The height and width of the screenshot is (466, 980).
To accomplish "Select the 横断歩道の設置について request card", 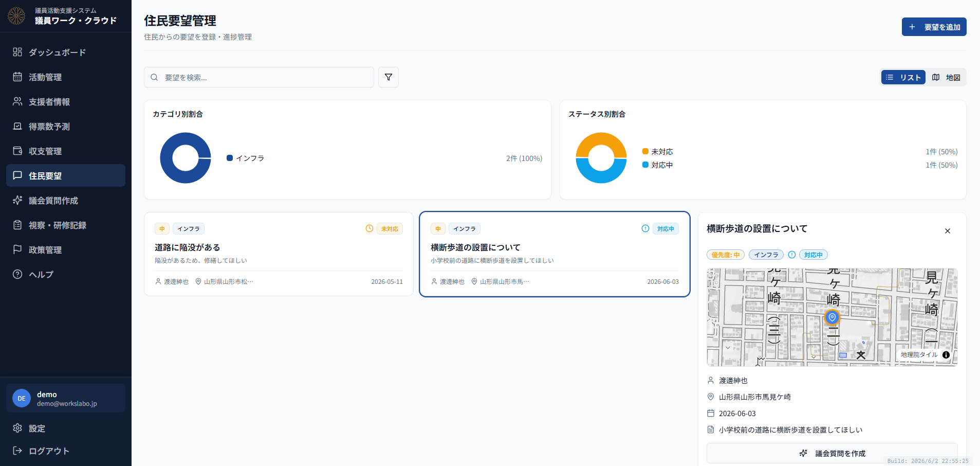I will (x=554, y=254).
